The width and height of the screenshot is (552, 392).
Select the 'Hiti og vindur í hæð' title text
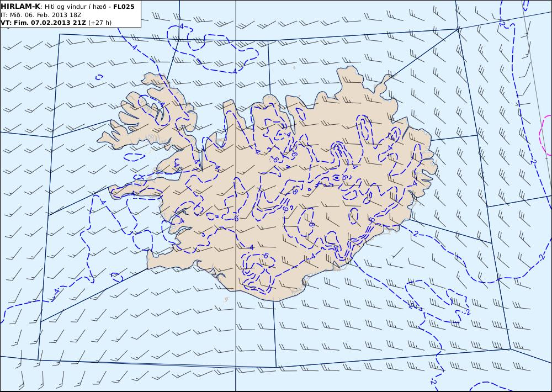[x=75, y=7]
